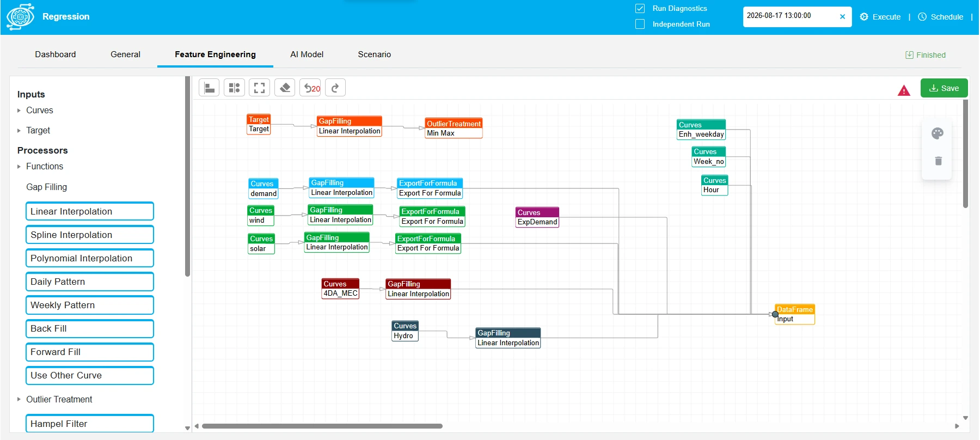This screenshot has width=980, height=440.
Task: Select the Daily Pattern processor
Action: (90, 282)
